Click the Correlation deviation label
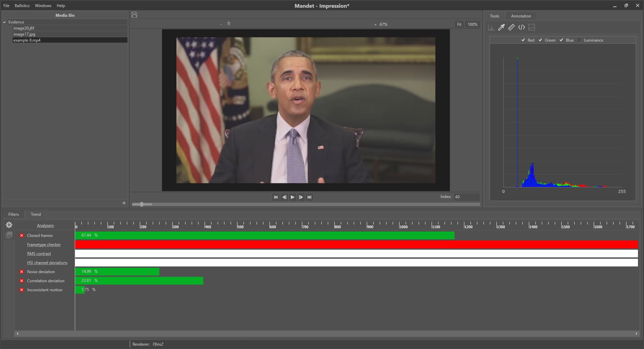This screenshot has width=644, height=349. pos(46,281)
